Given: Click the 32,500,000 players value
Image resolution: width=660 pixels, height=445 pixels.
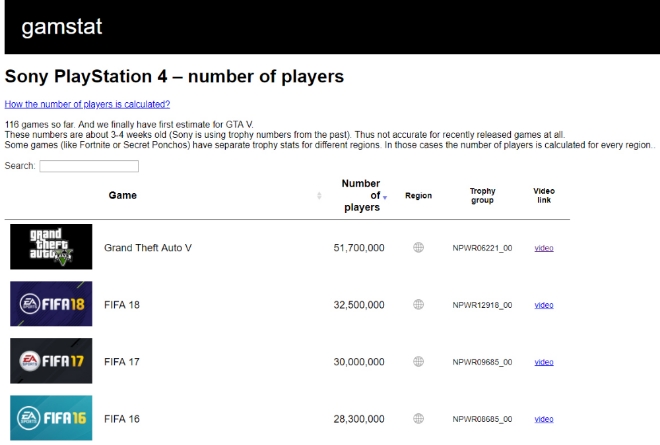Looking at the screenshot, I should point(359,304).
